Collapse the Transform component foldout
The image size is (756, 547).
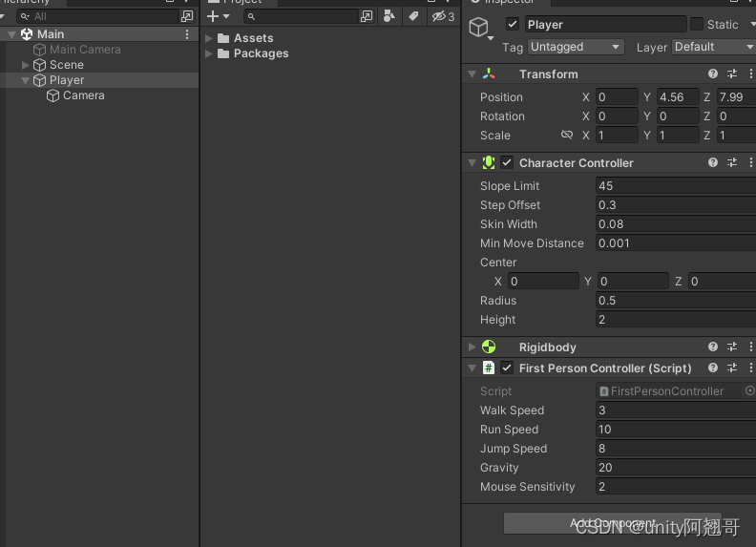[472, 74]
